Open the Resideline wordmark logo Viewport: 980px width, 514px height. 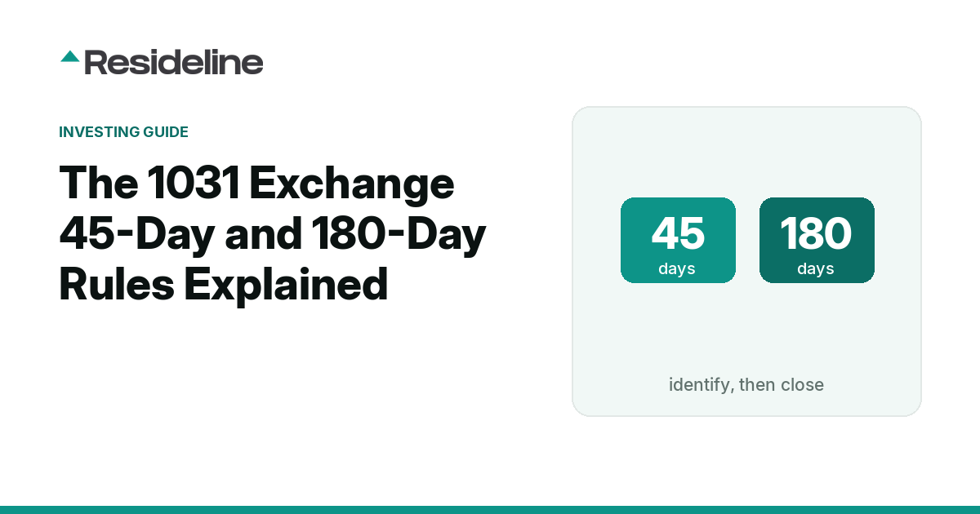point(173,62)
